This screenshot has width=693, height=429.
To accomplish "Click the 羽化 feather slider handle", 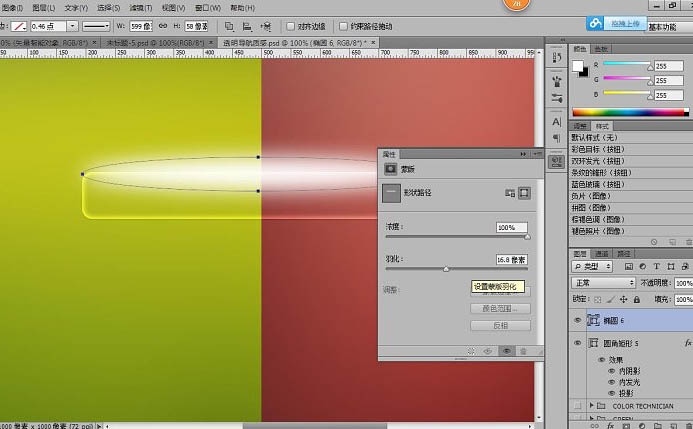I will click(446, 269).
